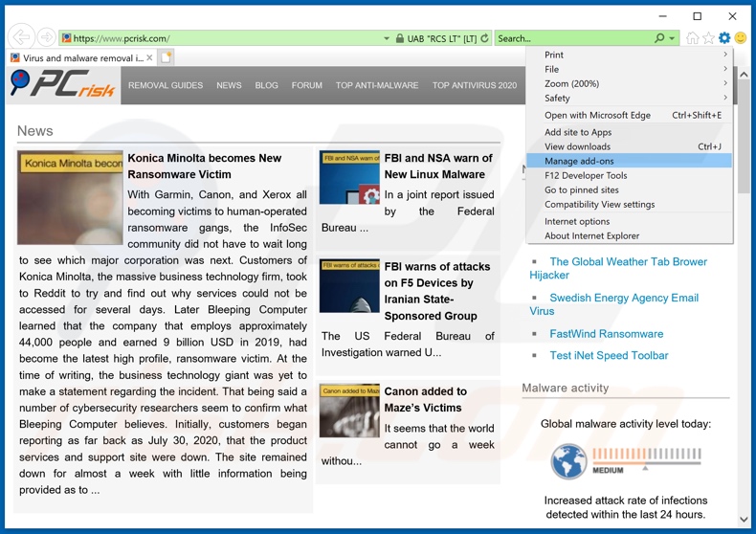Click the search magnifier icon

659,38
